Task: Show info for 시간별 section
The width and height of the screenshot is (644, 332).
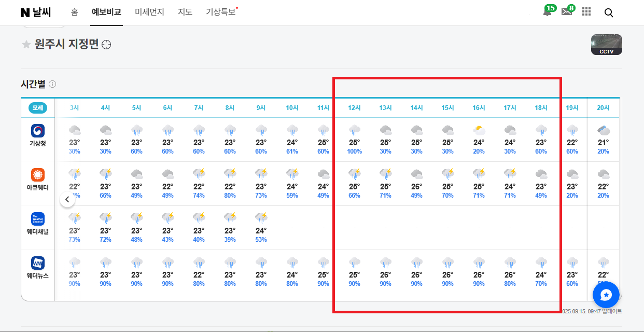Action: click(52, 84)
